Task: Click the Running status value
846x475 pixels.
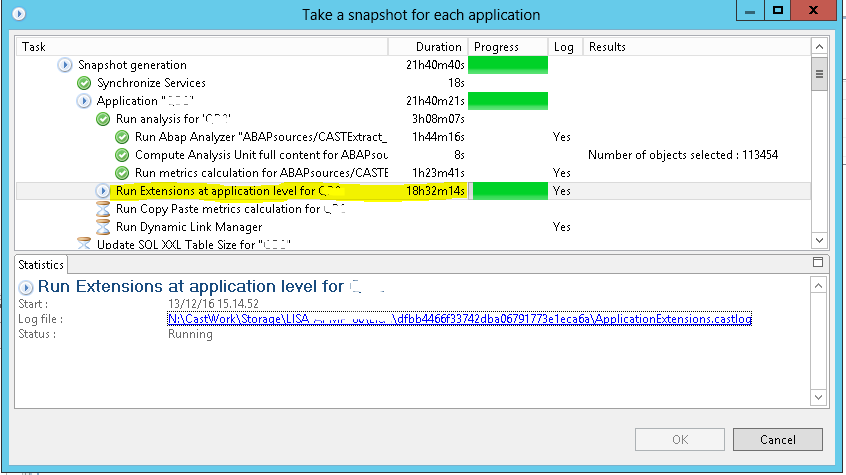Action: click(x=190, y=334)
